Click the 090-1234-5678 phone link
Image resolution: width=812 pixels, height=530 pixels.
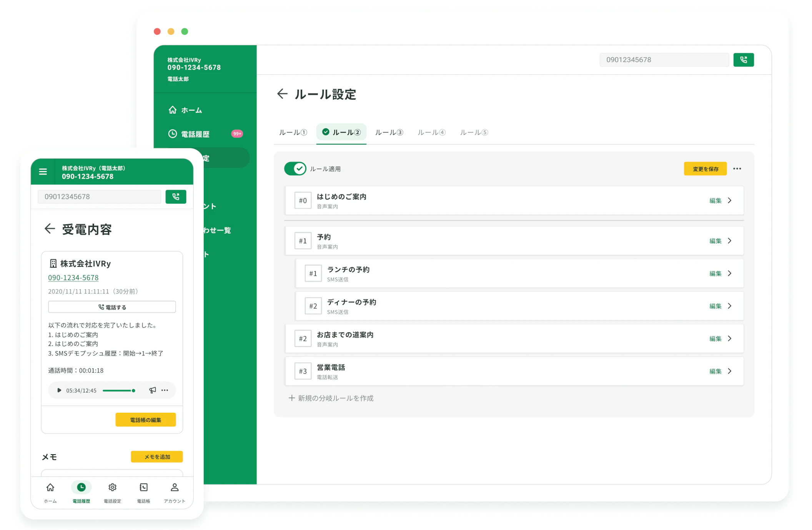(x=73, y=277)
